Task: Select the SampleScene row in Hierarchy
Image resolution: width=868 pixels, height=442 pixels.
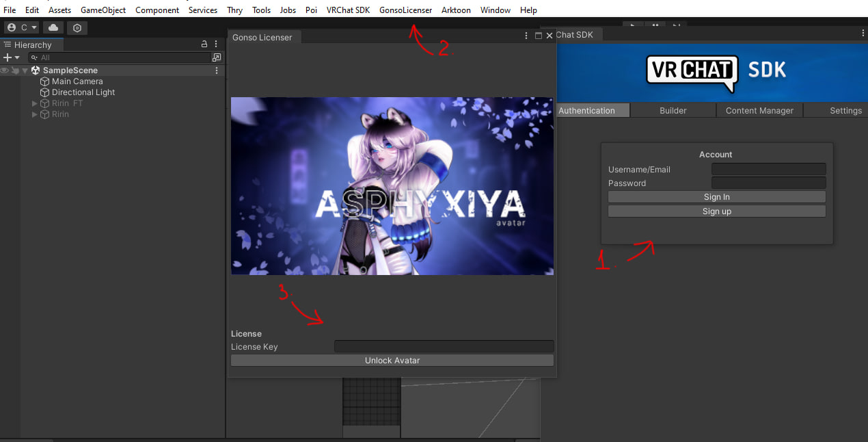Action: [x=122, y=70]
